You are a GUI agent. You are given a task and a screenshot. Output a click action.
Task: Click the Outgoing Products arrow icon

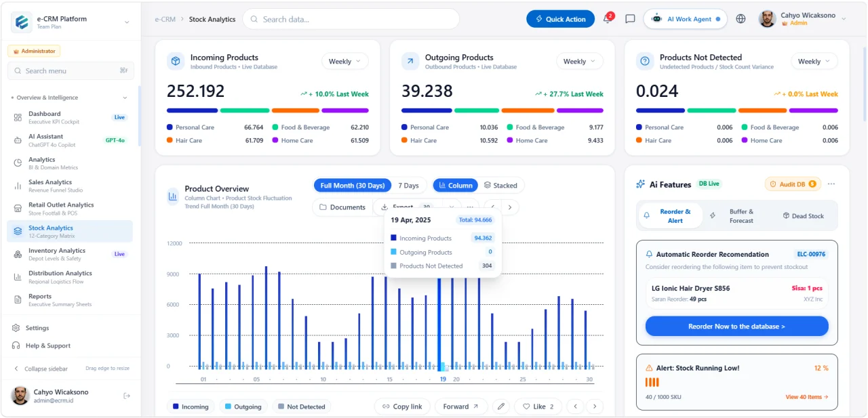click(x=410, y=61)
